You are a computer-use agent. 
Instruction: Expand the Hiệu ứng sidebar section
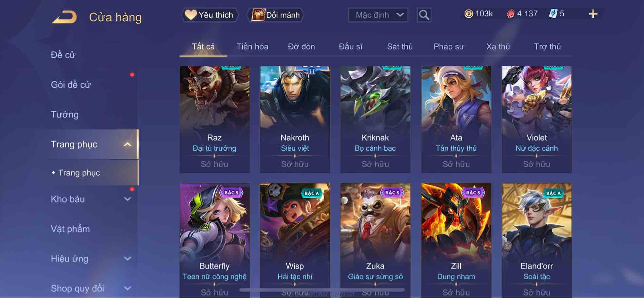[127, 259]
